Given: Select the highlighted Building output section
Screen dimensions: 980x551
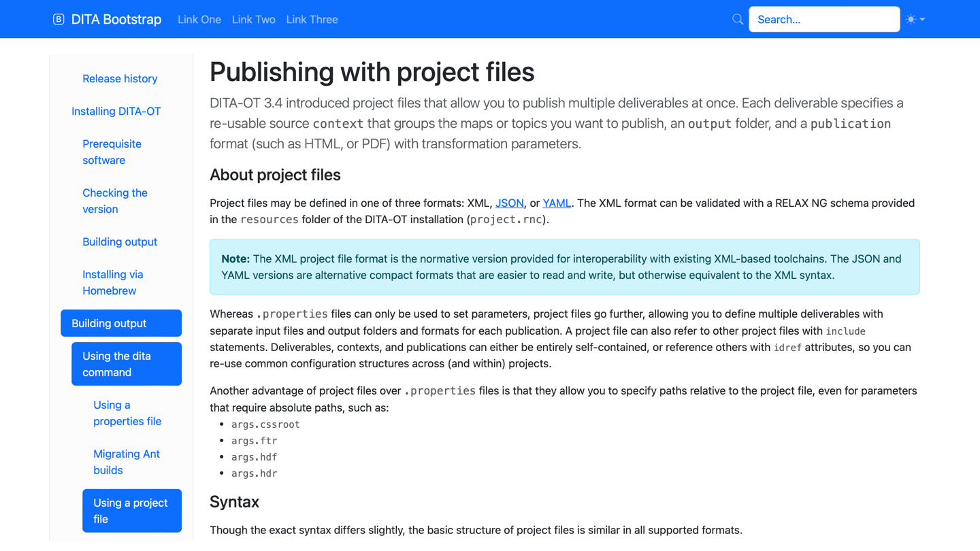Looking at the screenshot, I should (x=121, y=323).
